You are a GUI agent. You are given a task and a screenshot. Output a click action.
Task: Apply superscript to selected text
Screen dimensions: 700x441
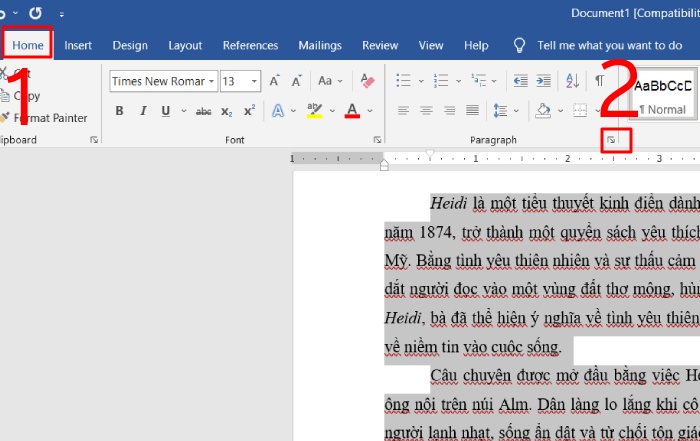(x=249, y=111)
